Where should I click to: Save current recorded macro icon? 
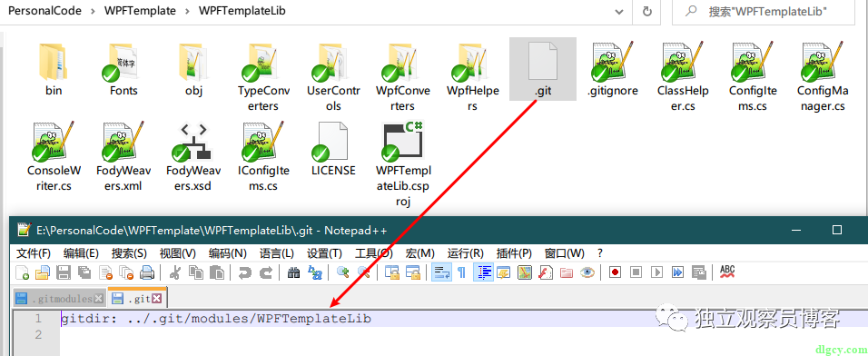click(x=698, y=272)
